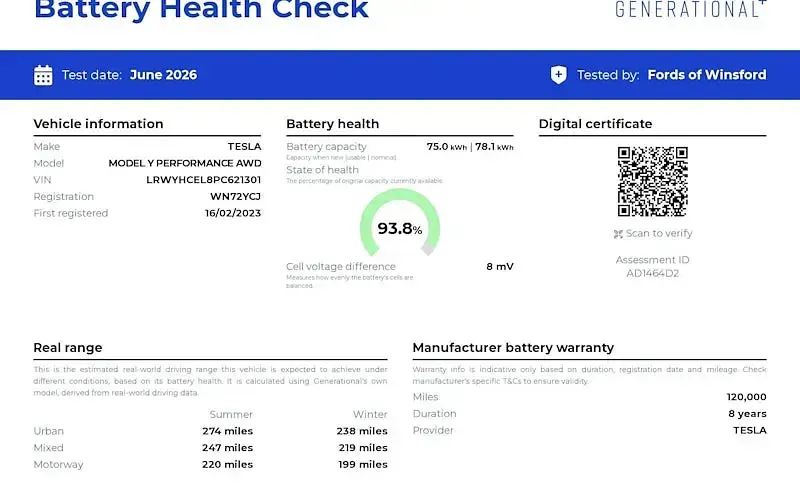
Task: Select the registration value WN72YCJ
Action: [235, 196]
